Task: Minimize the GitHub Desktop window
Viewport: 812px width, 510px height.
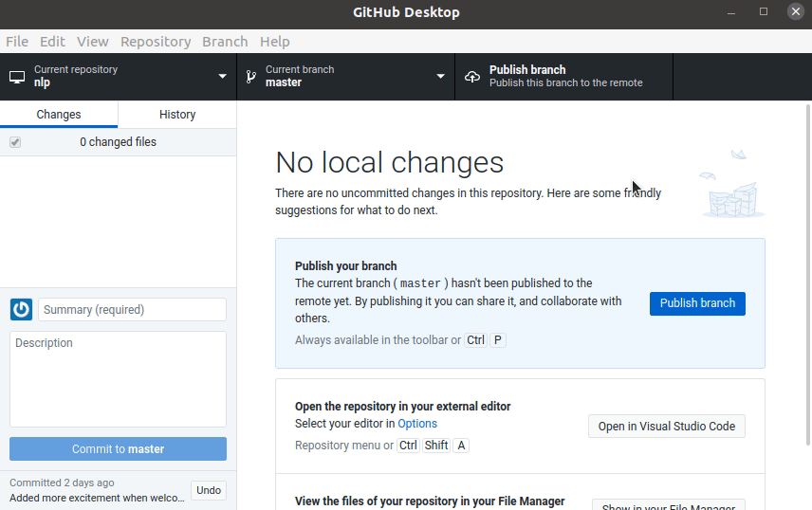Action: [731, 12]
